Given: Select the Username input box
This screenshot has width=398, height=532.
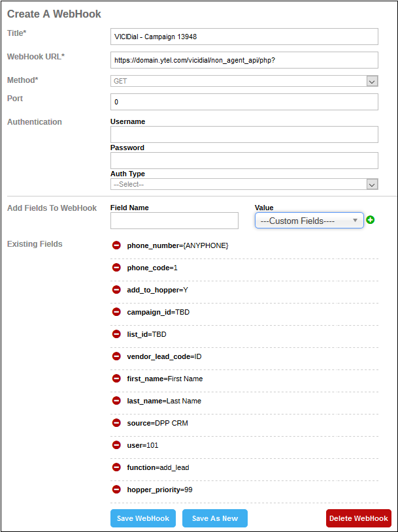Looking at the screenshot, I should pos(244,134).
